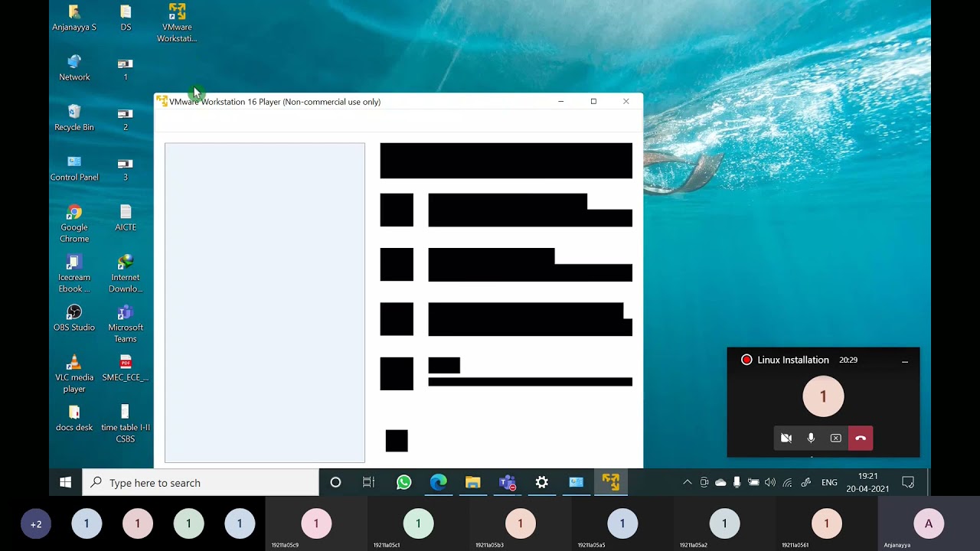Open battery status in the tray
Image resolution: width=980 pixels, height=551 pixels.
click(753, 482)
